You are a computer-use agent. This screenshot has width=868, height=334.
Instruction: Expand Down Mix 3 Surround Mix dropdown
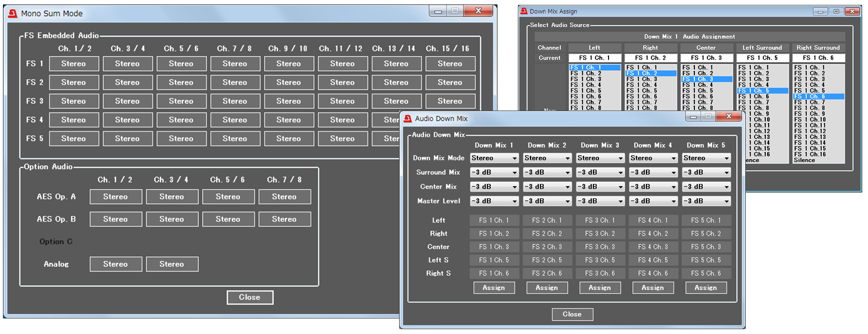coord(600,173)
